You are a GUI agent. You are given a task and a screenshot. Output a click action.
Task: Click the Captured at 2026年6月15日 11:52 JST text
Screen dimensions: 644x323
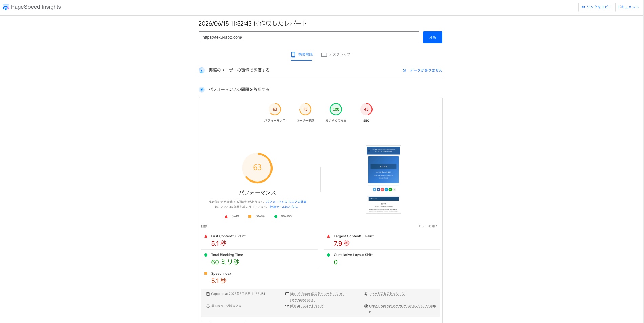pos(238,294)
